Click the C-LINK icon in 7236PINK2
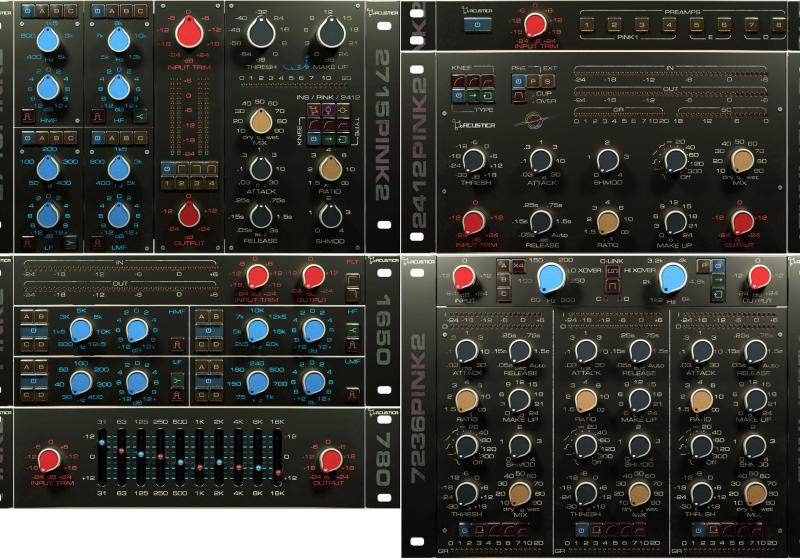The height and width of the screenshot is (560, 800). (x=612, y=271)
